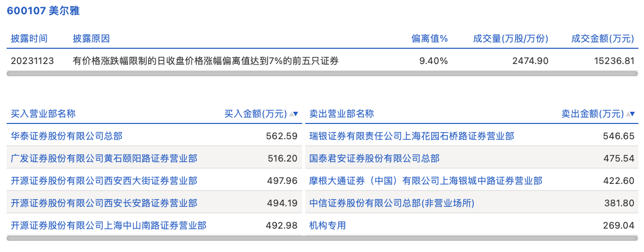Screen dimensions: 644x252
Task: Open 瑞银证券有限责任公司上海花园石桥路证券营业部 link
Action: [x=411, y=136]
